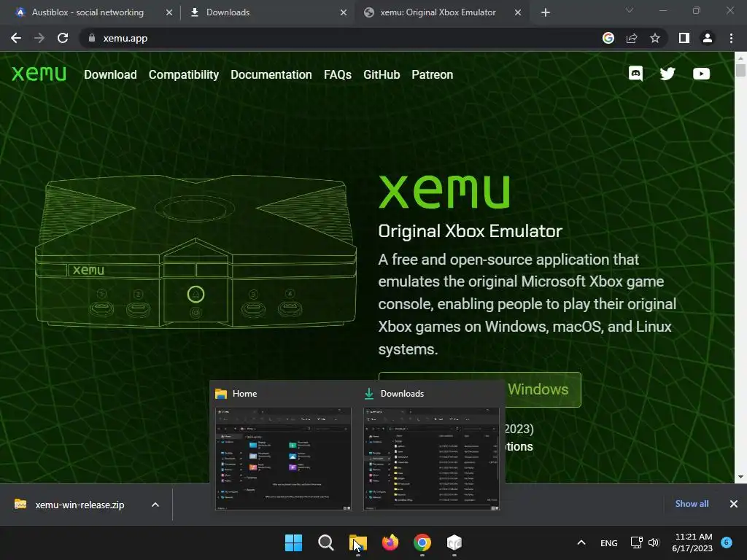Screen dimensions: 747x560
Task: Click the Google icon in address bar
Action: tap(608, 38)
